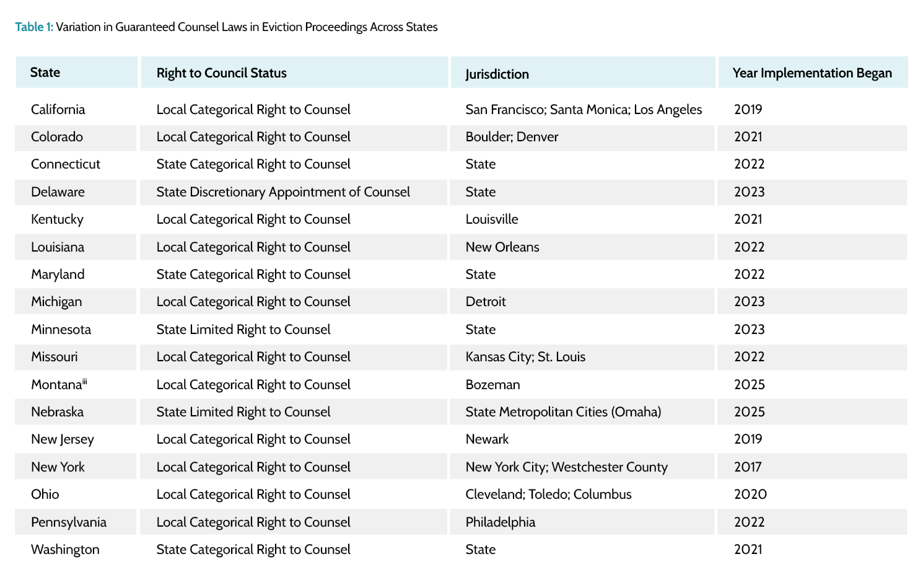The height and width of the screenshot is (588, 923).
Task: Click the "Year Implementation Began" header
Action: (812, 73)
